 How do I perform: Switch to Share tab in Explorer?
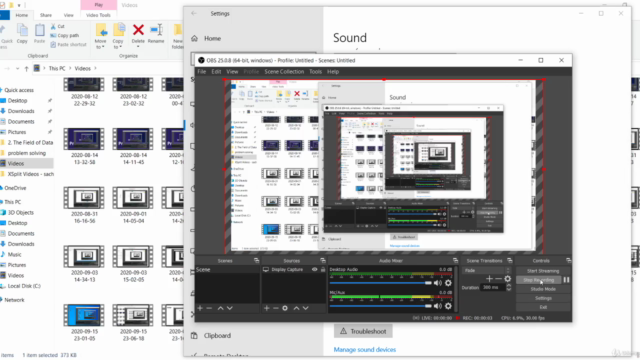click(x=46, y=15)
